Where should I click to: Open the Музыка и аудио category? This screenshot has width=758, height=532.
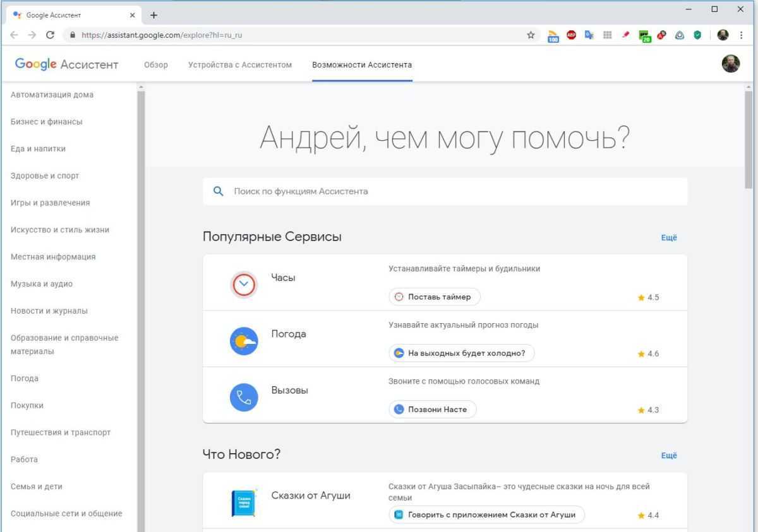point(41,284)
